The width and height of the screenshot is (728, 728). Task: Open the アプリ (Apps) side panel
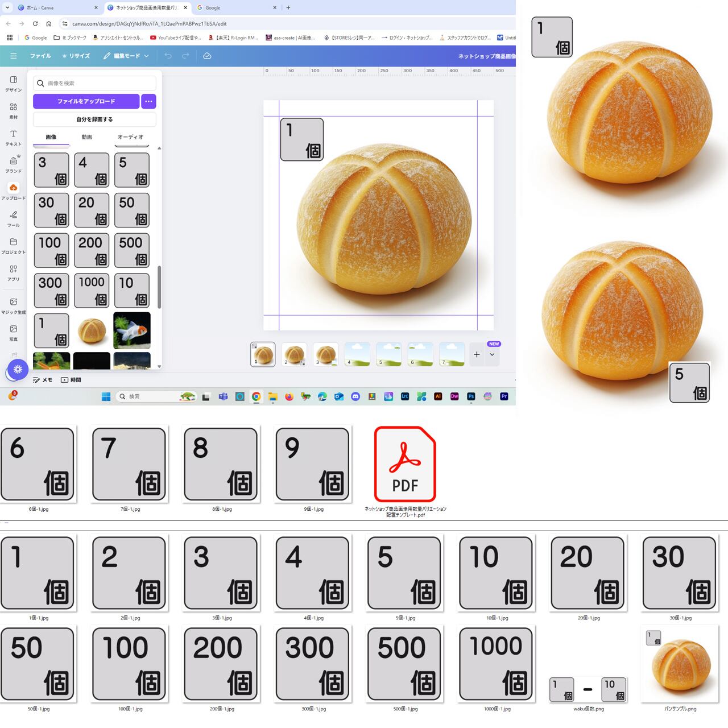click(14, 273)
